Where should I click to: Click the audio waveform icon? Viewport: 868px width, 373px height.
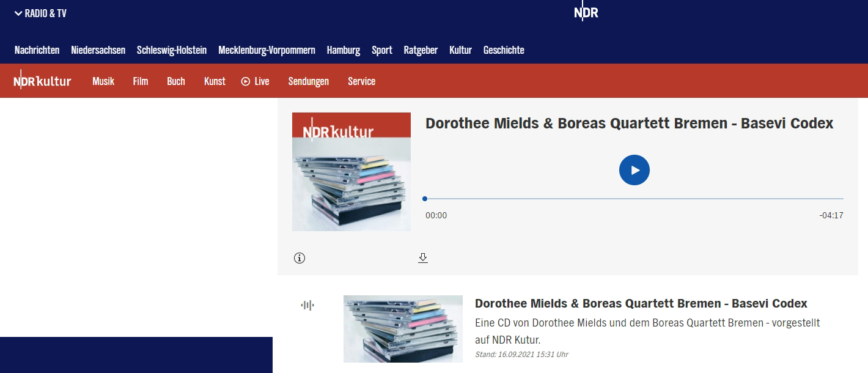point(307,305)
